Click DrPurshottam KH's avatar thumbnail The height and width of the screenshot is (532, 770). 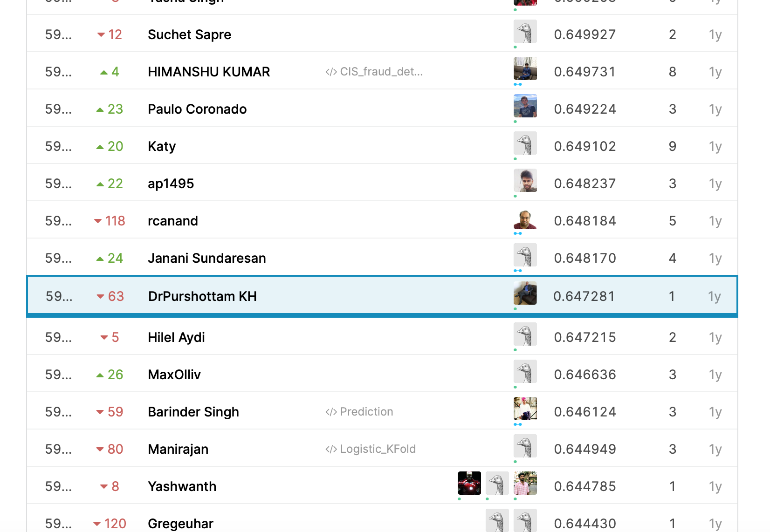(x=525, y=293)
